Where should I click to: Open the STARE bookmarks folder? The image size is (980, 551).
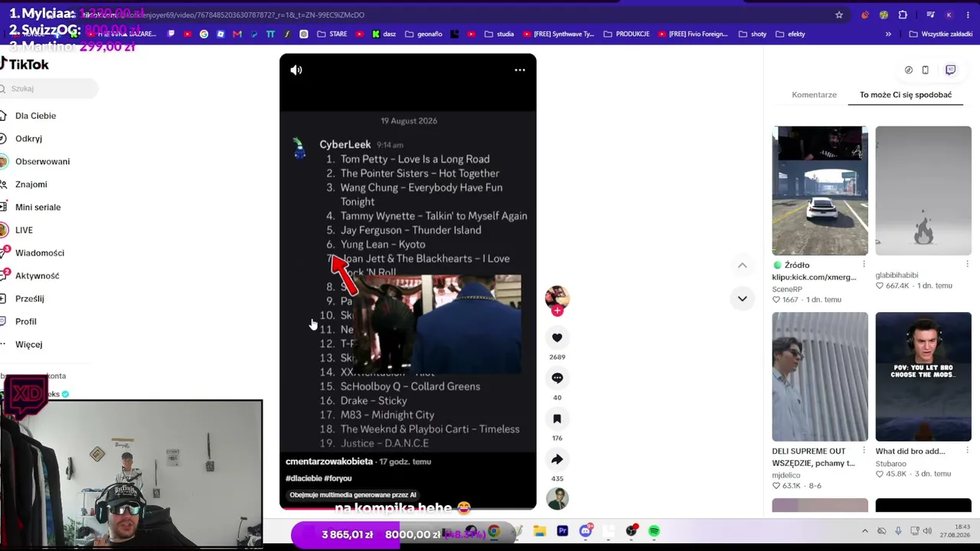tap(332, 34)
